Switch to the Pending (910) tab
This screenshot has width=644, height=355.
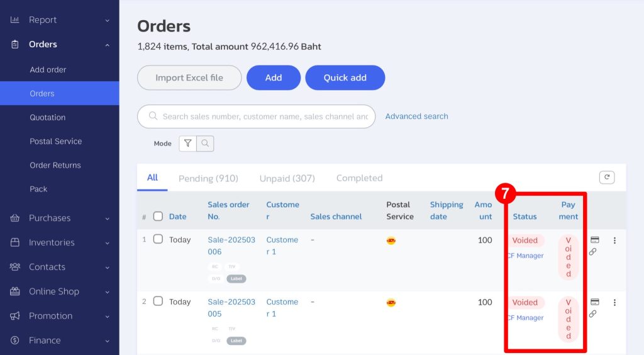(x=208, y=178)
